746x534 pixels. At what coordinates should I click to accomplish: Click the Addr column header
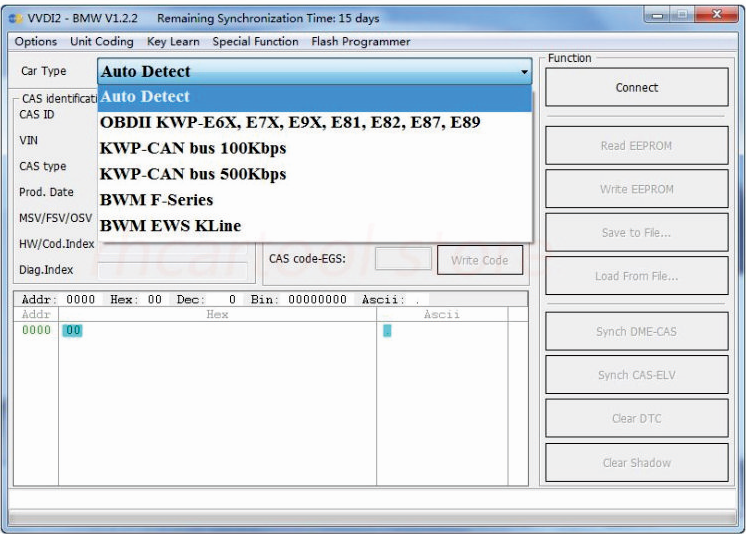pyautogui.click(x=36, y=314)
